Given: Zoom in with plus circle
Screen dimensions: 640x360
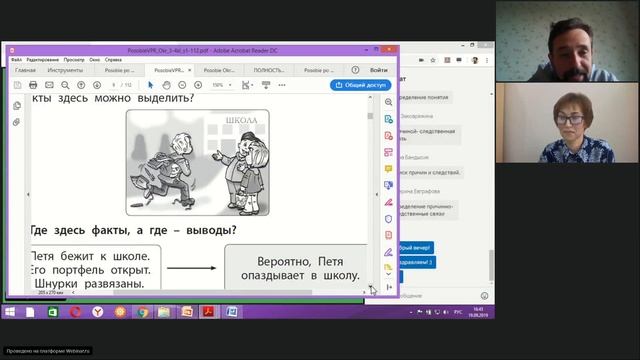Looking at the screenshot, I should pyautogui.click(x=198, y=85).
